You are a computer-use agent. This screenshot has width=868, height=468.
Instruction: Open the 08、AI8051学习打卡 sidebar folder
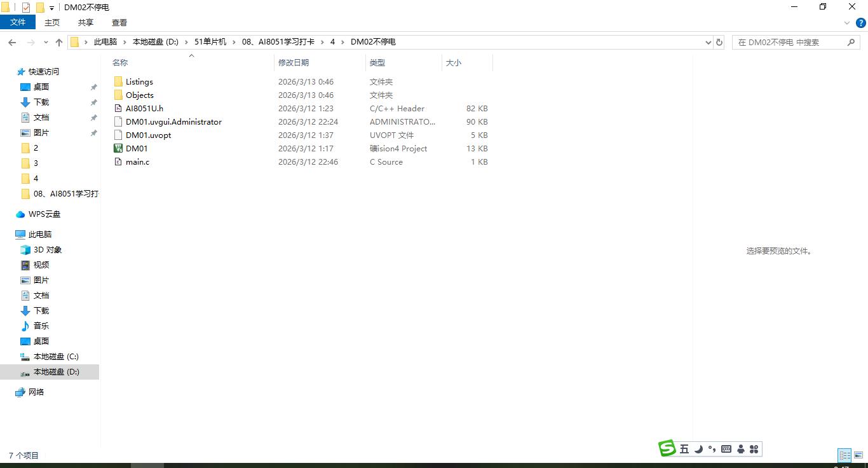coord(66,194)
